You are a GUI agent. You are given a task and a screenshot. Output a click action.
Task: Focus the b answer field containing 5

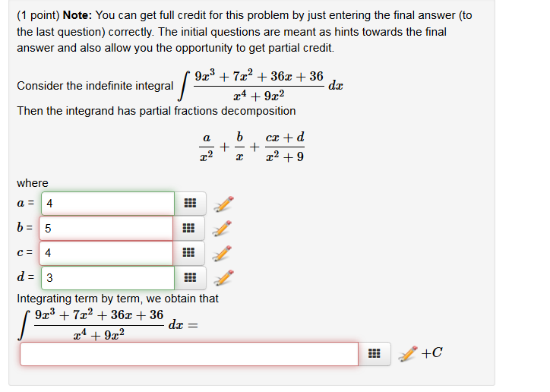[108, 229]
